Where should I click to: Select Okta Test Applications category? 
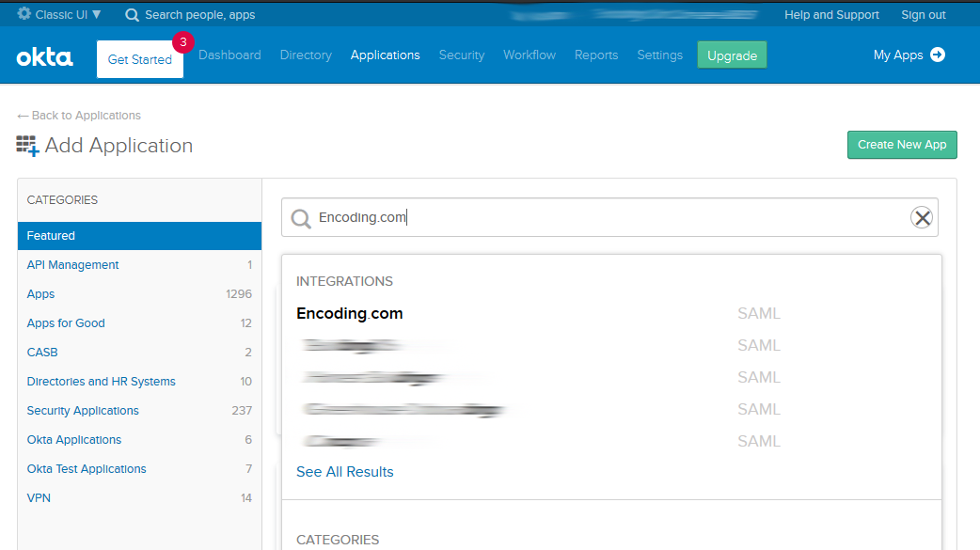click(x=87, y=469)
